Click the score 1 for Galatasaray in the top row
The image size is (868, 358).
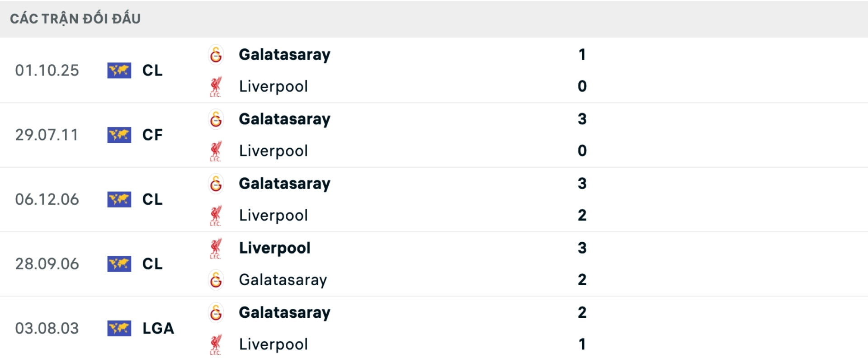pyautogui.click(x=583, y=54)
